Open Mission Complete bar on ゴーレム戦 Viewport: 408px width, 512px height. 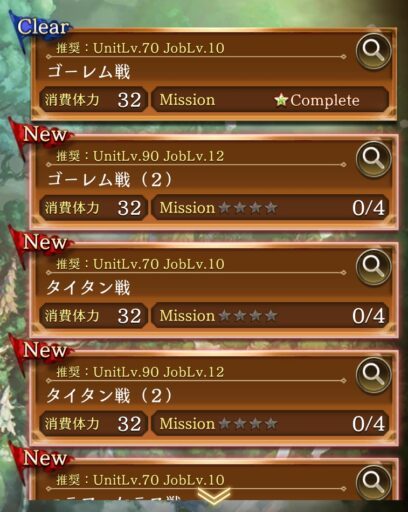tap(270, 100)
